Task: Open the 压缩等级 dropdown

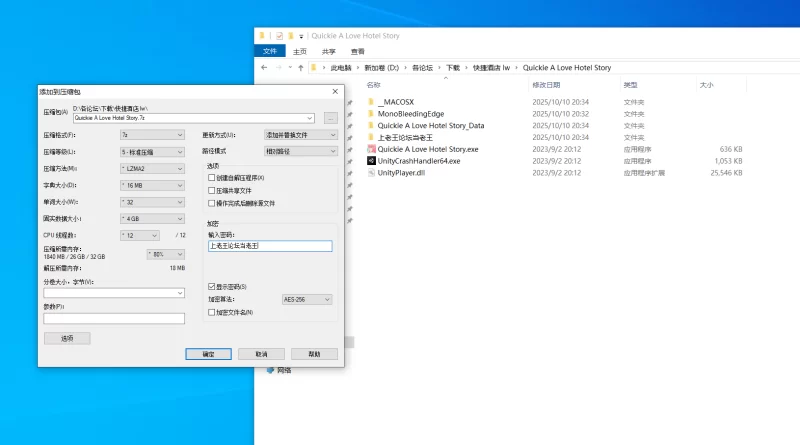Action: tap(152, 152)
